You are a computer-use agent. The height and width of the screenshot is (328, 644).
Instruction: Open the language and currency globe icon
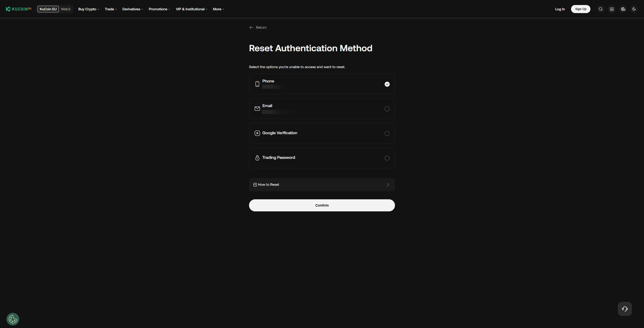623,9
